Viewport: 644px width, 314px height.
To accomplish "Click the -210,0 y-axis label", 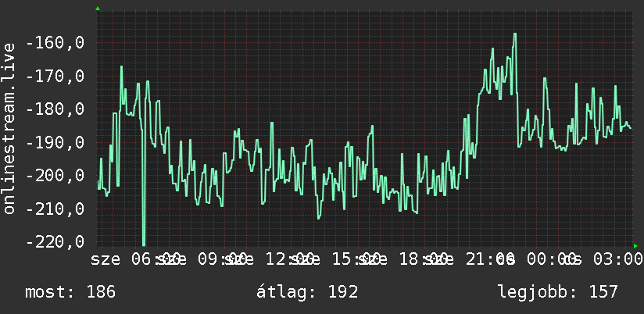I will 55,209.
